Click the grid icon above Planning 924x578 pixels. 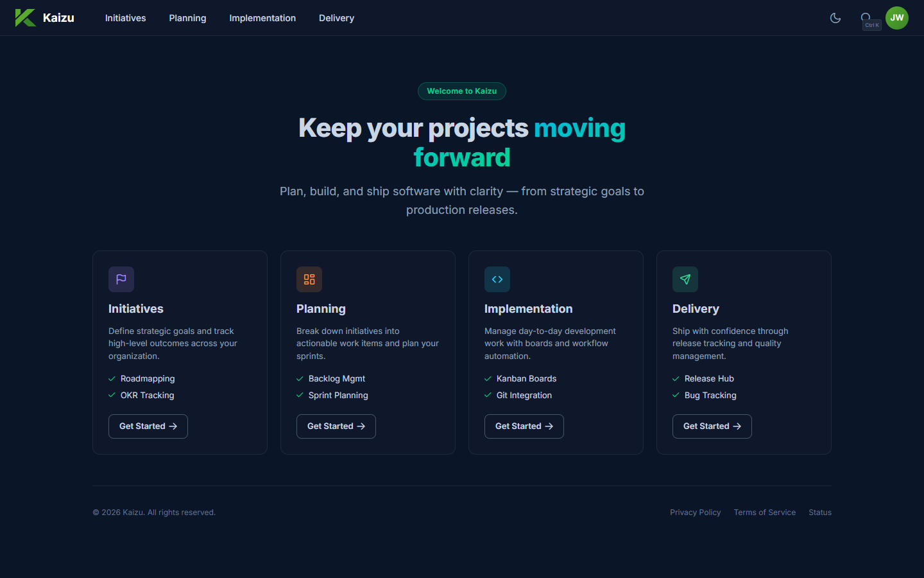(309, 279)
